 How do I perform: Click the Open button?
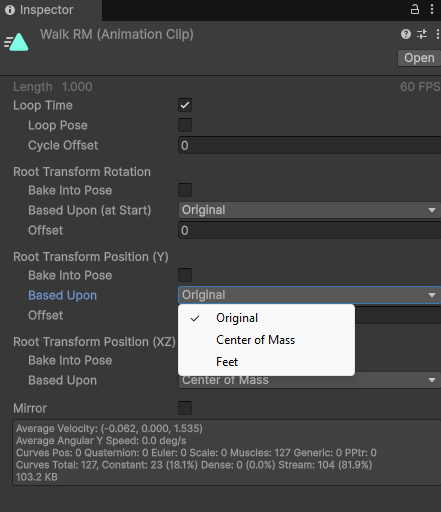(x=419, y=58)
